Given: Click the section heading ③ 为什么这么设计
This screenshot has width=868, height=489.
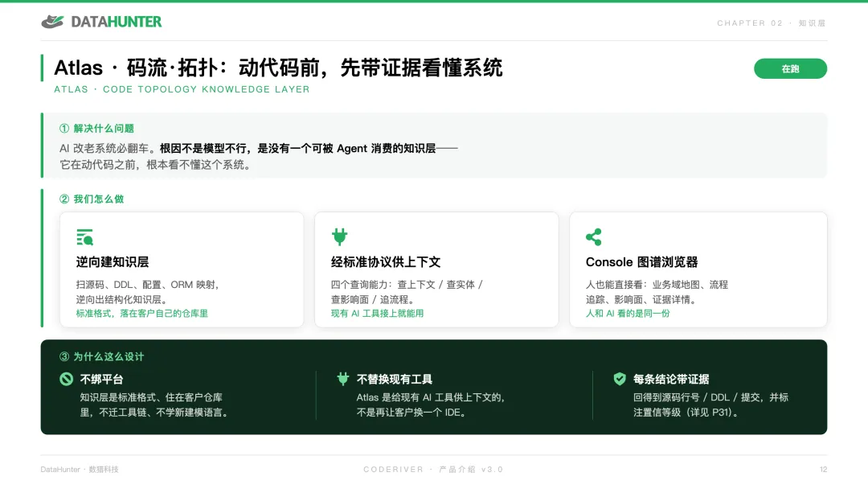Looking at the screenshot, I should pos(102,356).
